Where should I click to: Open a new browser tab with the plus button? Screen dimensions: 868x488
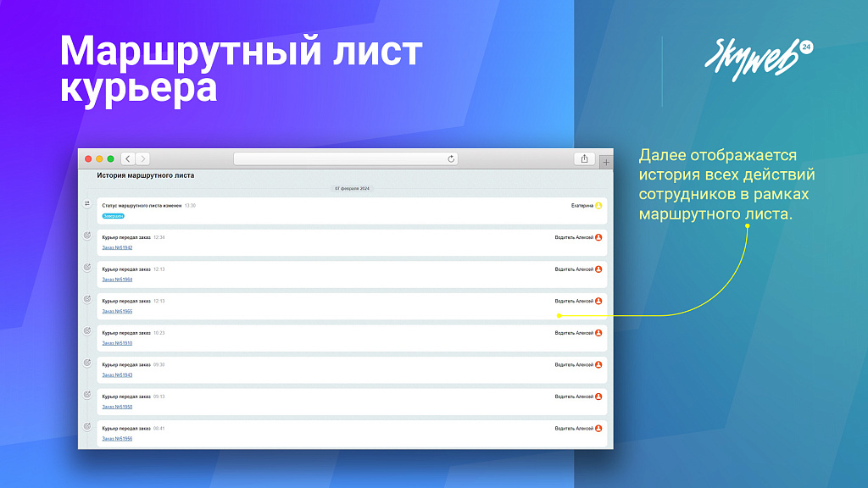coord(605,159)
